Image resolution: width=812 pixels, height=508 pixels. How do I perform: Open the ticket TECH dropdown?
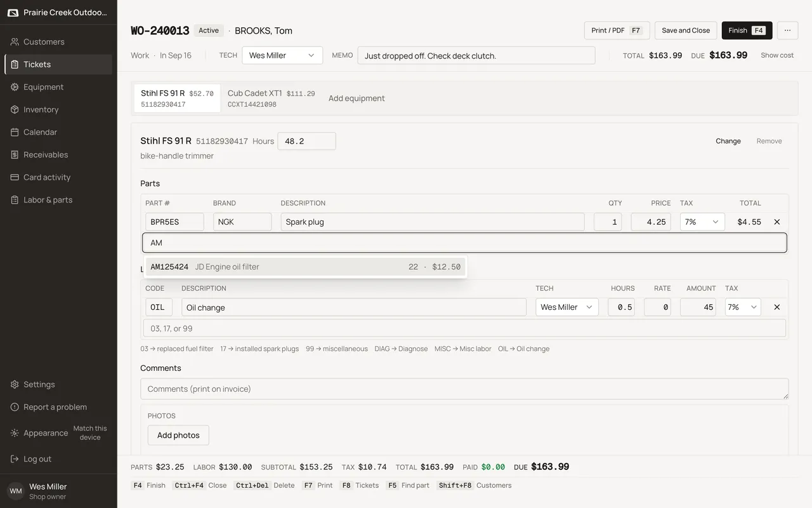click(x=282, y=55)
